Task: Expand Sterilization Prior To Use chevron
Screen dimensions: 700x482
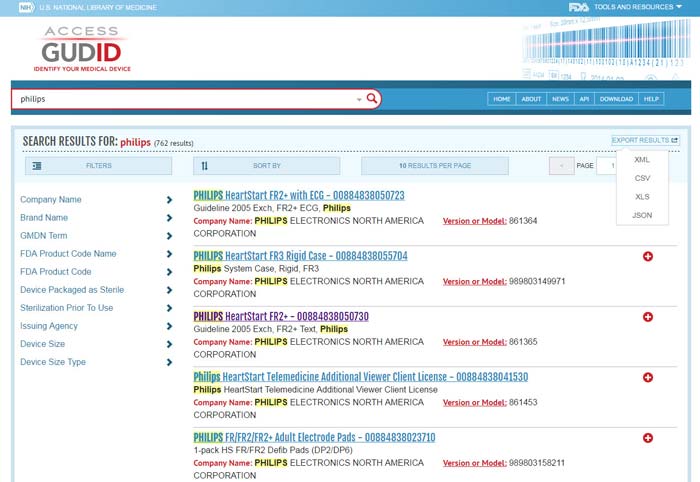Action: pos(169,308)
